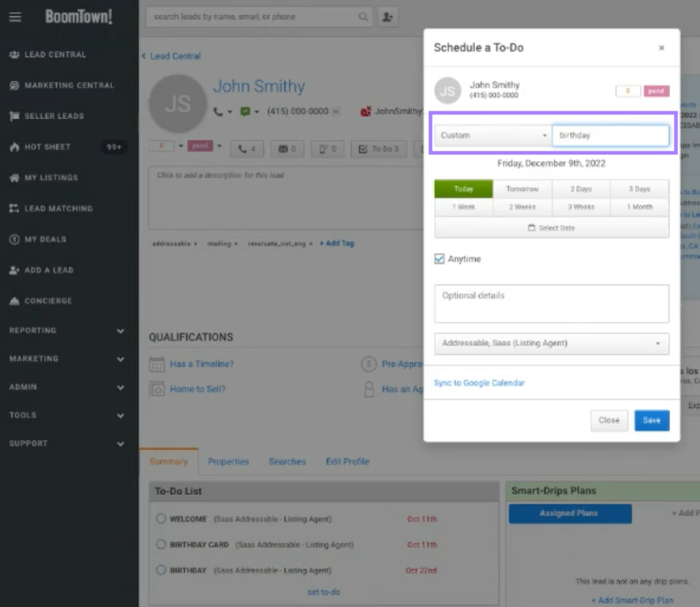
Task: Remove the mailing tag
Action: point(236,244)
